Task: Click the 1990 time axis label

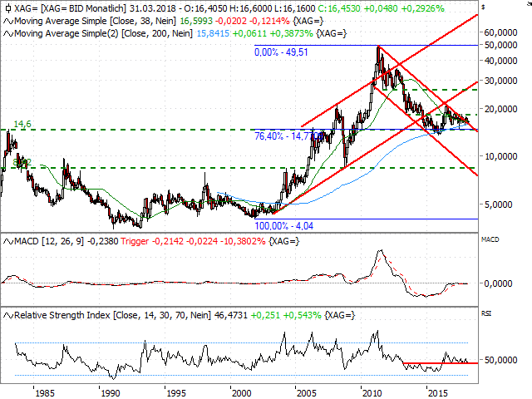Action: [x=111, y=393]
